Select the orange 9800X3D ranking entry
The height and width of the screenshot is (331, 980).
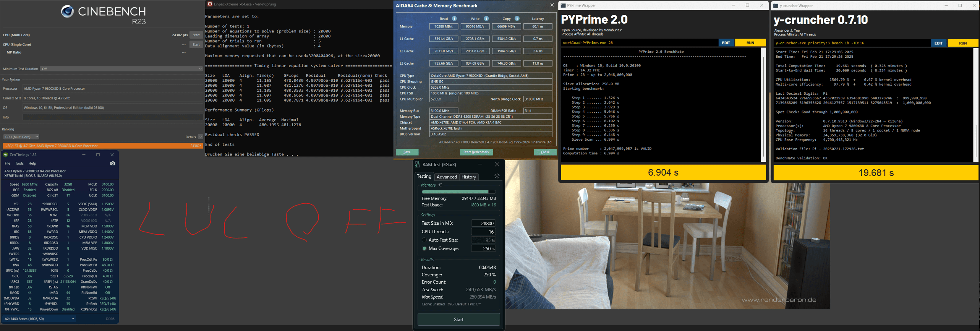point(102,146)
